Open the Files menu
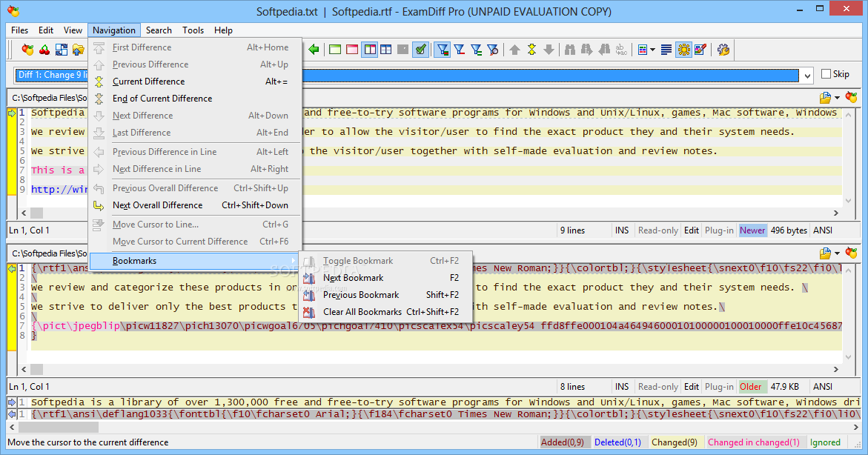 19,30
